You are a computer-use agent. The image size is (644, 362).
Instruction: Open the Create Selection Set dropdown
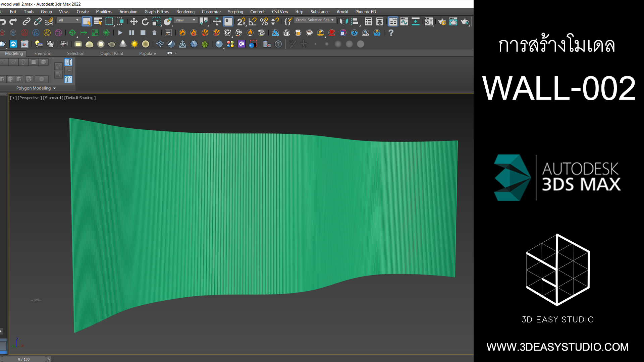point(314,20)
